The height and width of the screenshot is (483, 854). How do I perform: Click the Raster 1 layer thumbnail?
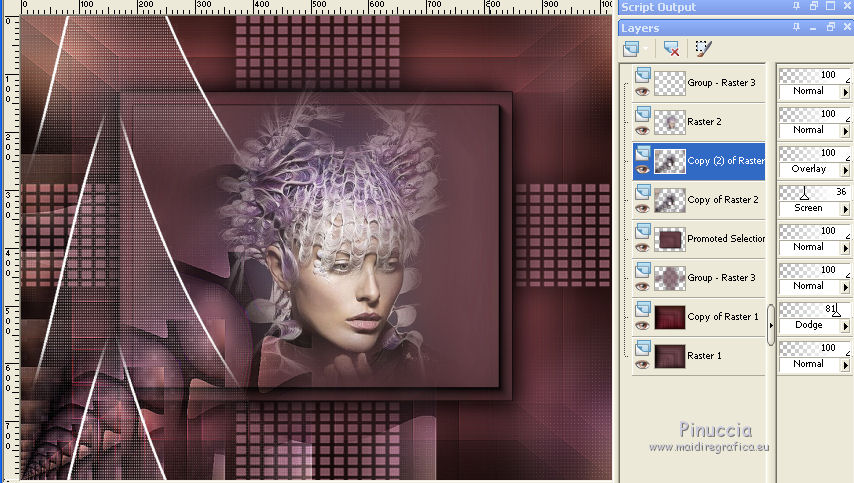(x=669, y=356)
